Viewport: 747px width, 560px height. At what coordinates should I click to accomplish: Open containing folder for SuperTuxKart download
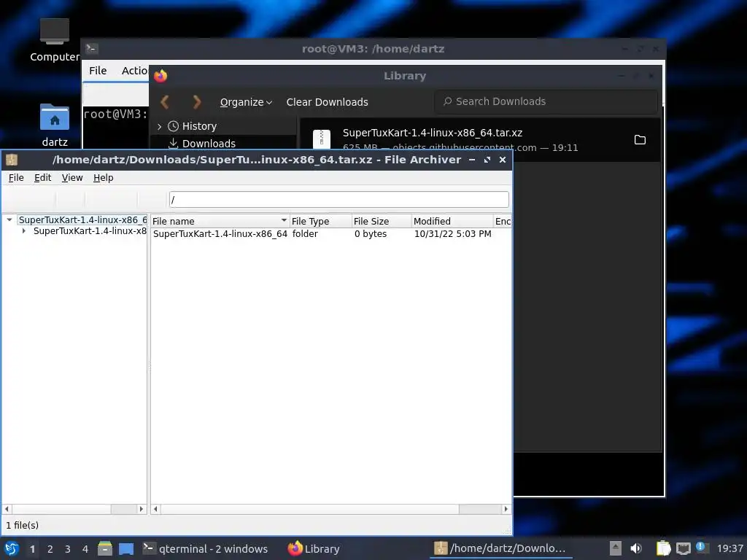click(x=640, y=139)
